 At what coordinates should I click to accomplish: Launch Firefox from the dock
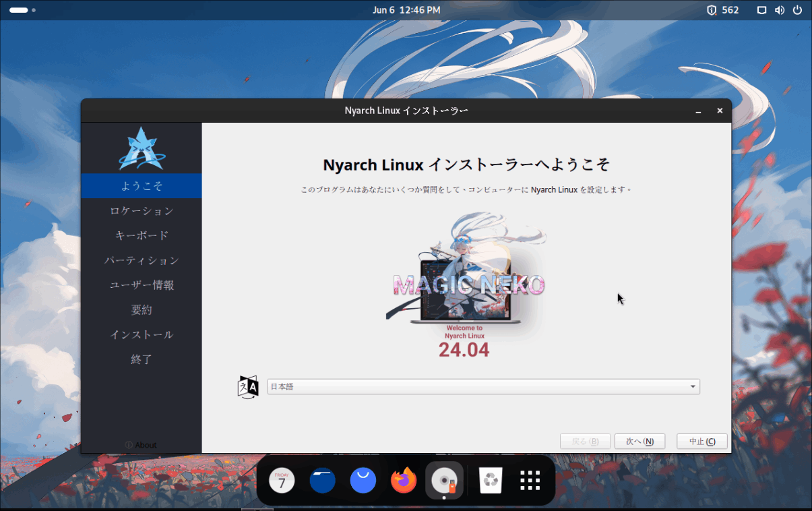tap(403, 480)
